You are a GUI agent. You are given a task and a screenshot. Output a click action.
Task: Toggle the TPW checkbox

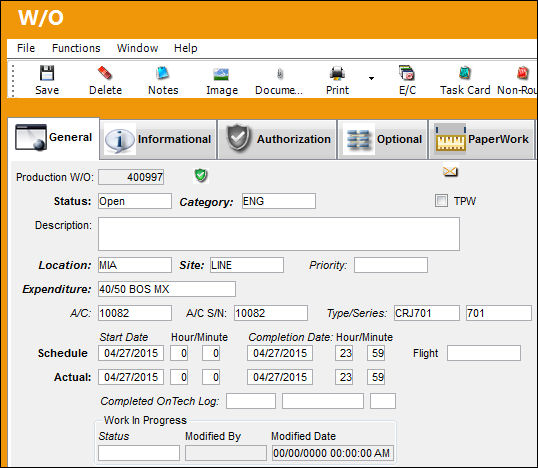[x=441, y=201]
